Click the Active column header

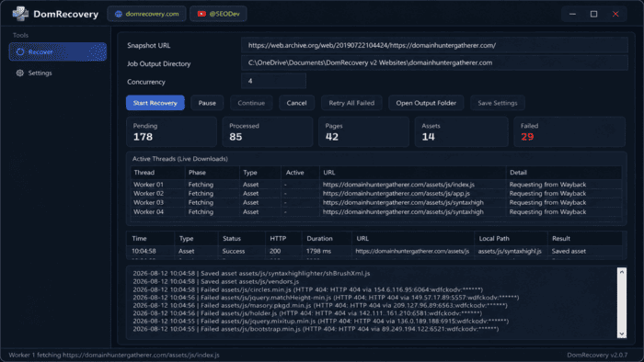(x=300, y=173)
